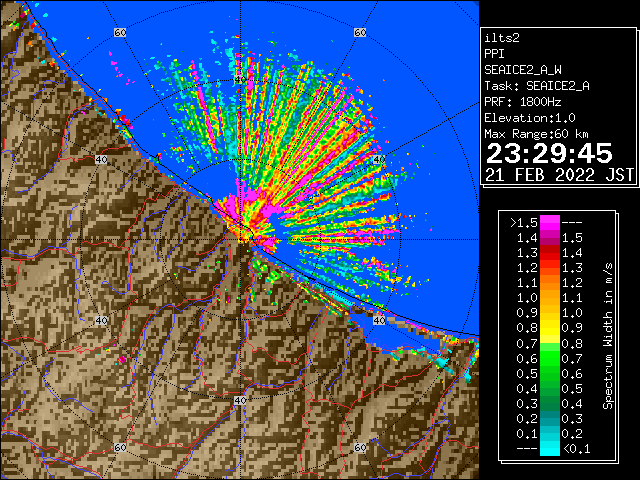The image size is (640, 480).
Task: Click the small magenta echo patch on southwestern land
Action: [122, 360]
